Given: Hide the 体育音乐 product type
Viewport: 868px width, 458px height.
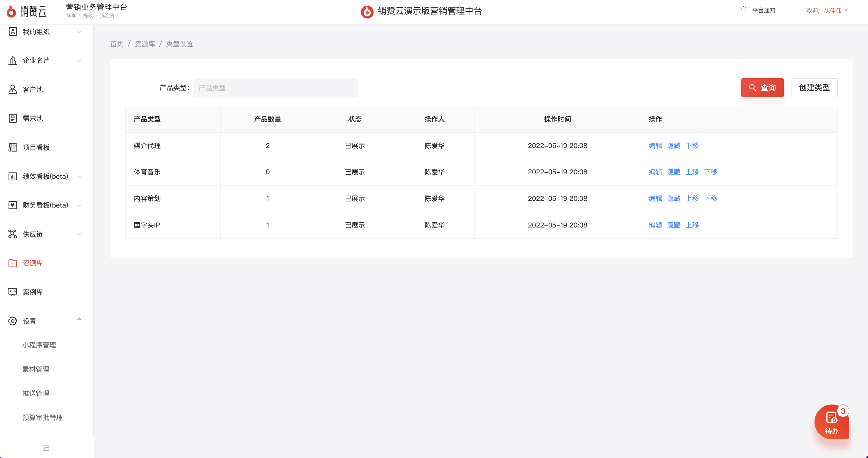Looking at the screenshot, I should tap(674, 172).
